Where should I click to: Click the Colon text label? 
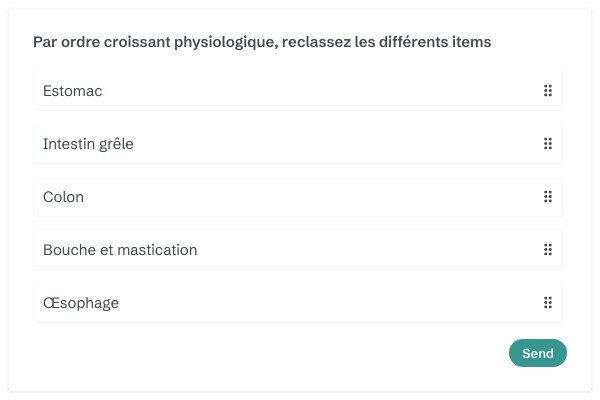pyautogui.click(x=63, y=197)
